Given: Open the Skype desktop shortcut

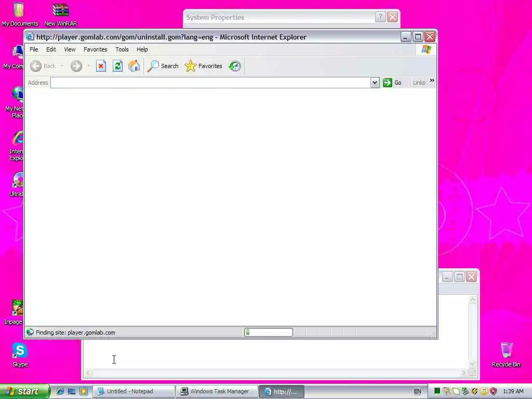Looking at the screenshot, I should (20, 355).
